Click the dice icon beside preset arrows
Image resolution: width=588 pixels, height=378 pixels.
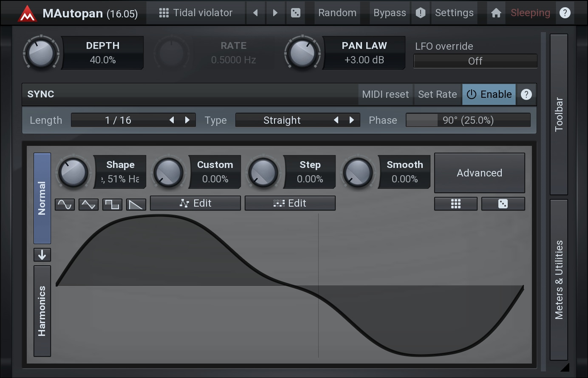296,13
